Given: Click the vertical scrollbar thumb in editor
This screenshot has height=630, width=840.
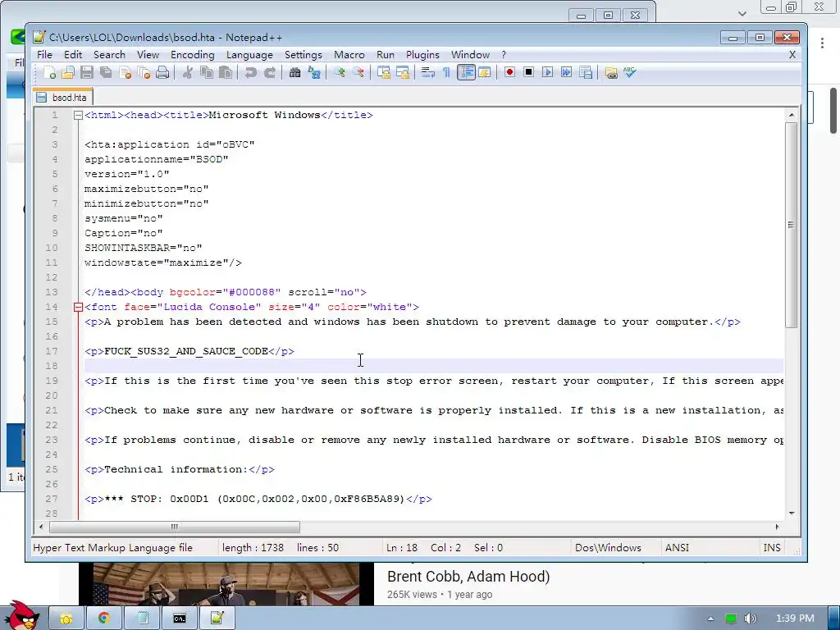Looking at the screenshot, I should pyautogui.click(x=792, y=225).
